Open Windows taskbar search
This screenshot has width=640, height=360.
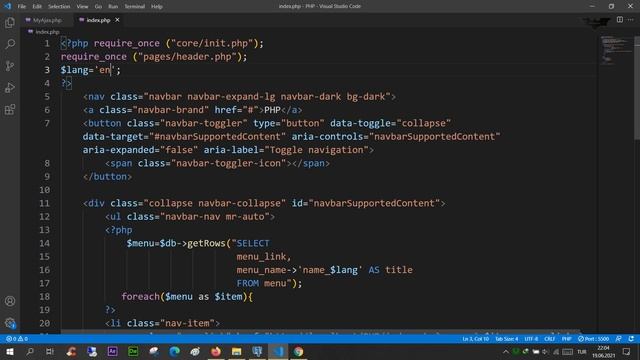[x=30, y=351]
